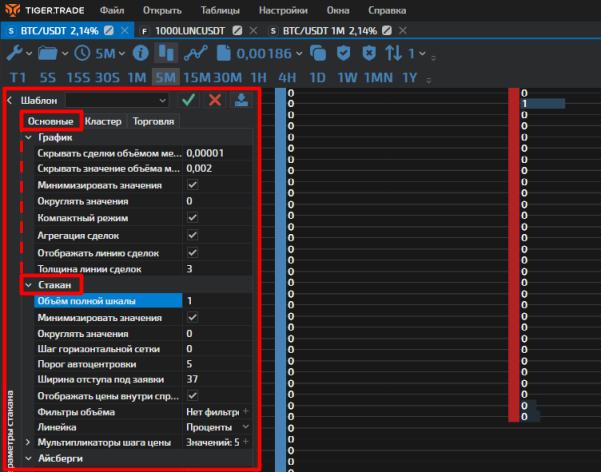The height and width of the screenshot is (472, 601).
Task: Click the save template download icon
Action: coord(242,100)
